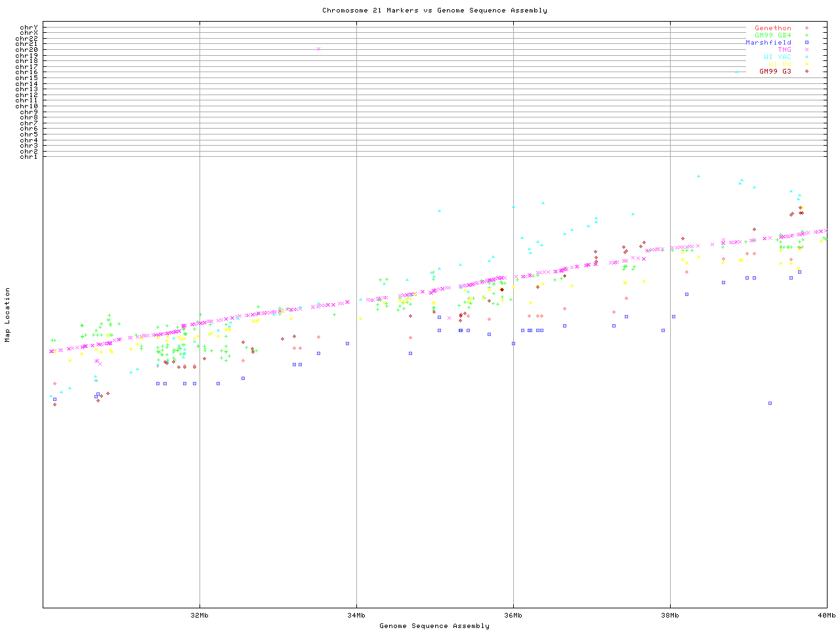
Task: Select the Genethon legend label
Action: point(772,28)
